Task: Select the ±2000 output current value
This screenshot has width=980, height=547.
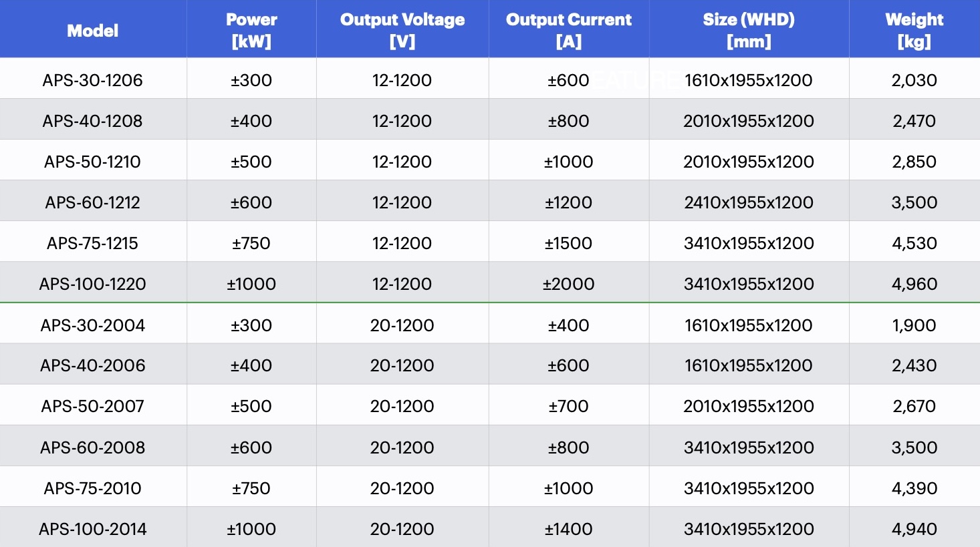Action: point(569,284)
